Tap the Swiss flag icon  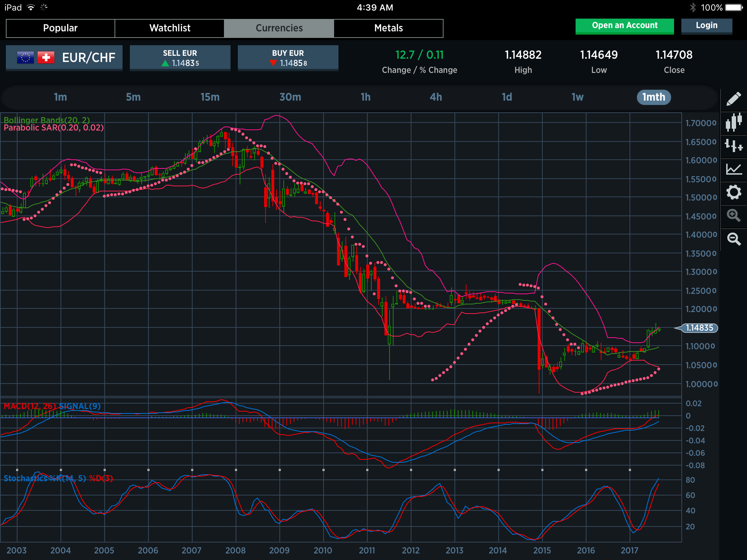(x=46, y=58)
